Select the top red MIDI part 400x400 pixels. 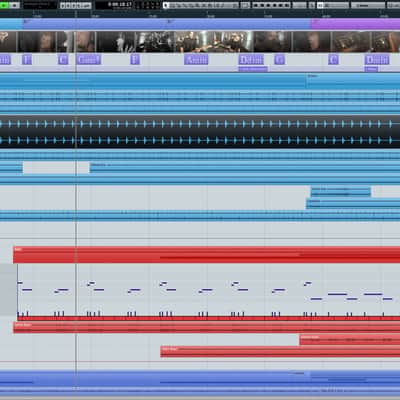(x=207, y=255)
